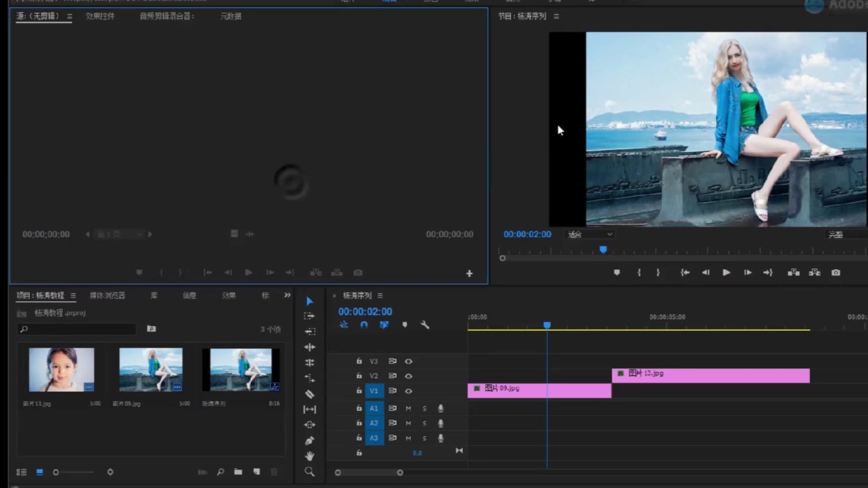Toggle snap magnet in timeline
The width and height of the screenshot is (868, 488).
tap(364, 325)
